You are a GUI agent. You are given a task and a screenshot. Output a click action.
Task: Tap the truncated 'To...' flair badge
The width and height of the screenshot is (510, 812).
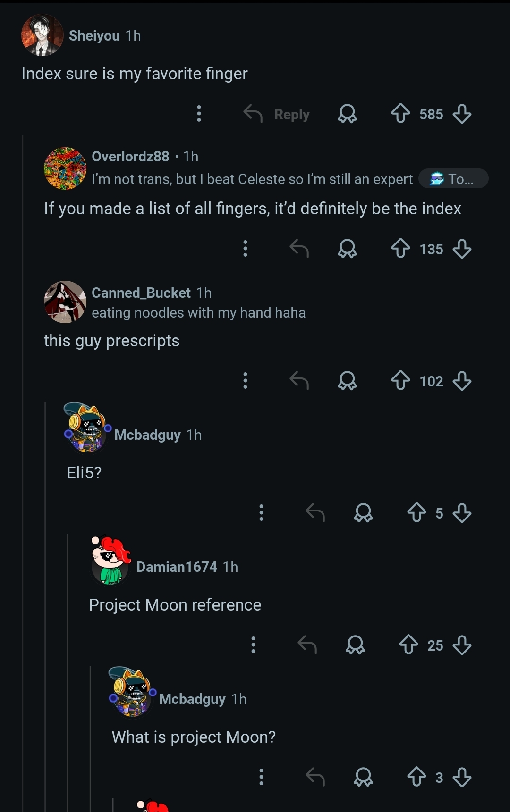pyautogui.click(x=453, y=179)
